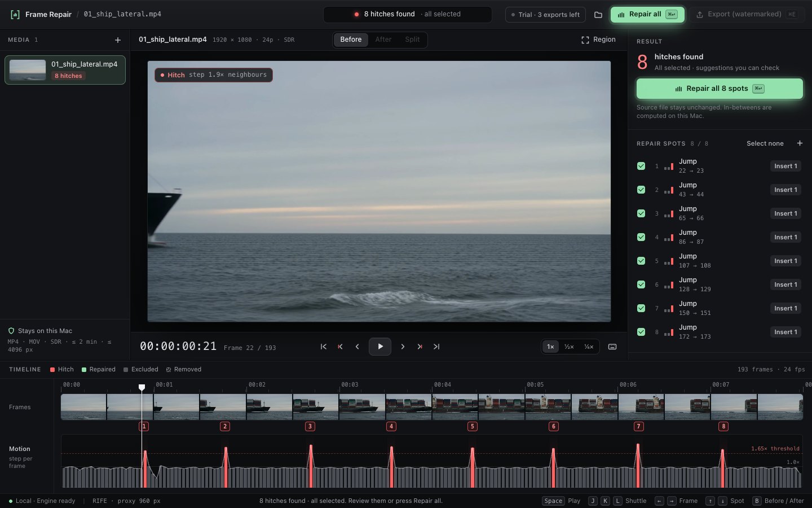Open keyboard shortcuts icon
Viewport: 812px width, 508px height.
(612, 347)
